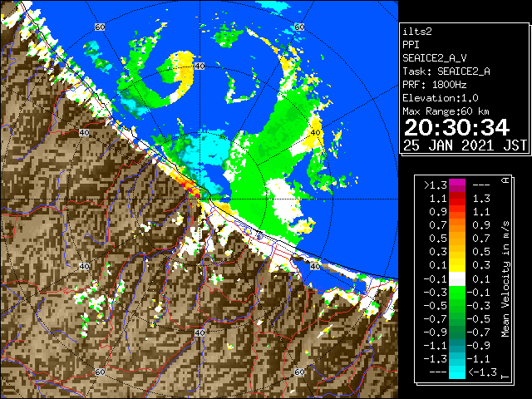Click the right-column '1.3' legend value
532x399 pixels.
(481, 199)
